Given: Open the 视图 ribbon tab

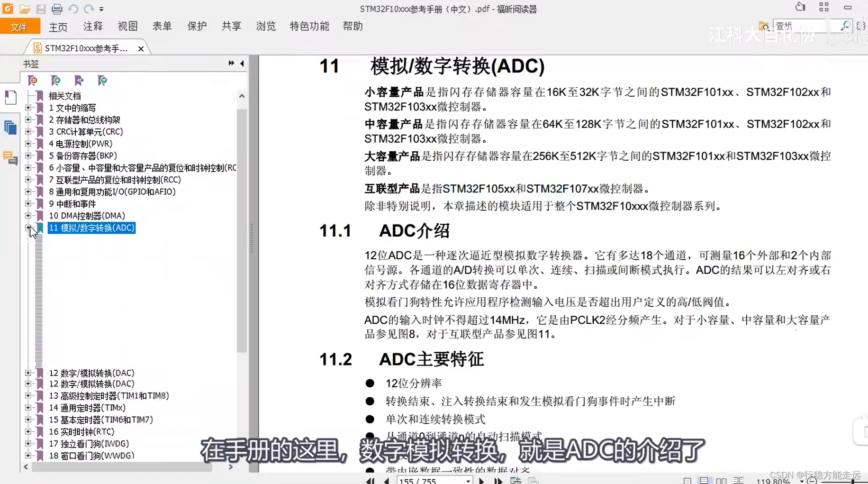Looking at the screenshot, I should click(x=127, y=27).
